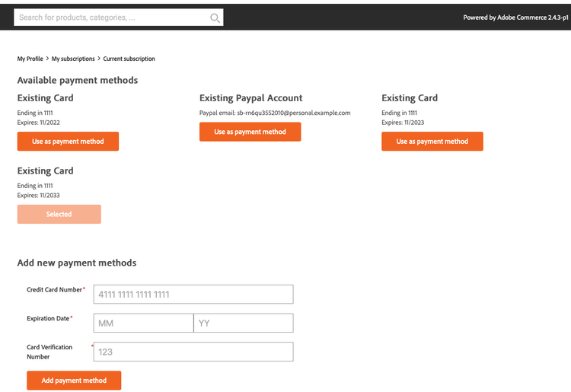Click Current subscription breadcrumb

pos(129,59)
